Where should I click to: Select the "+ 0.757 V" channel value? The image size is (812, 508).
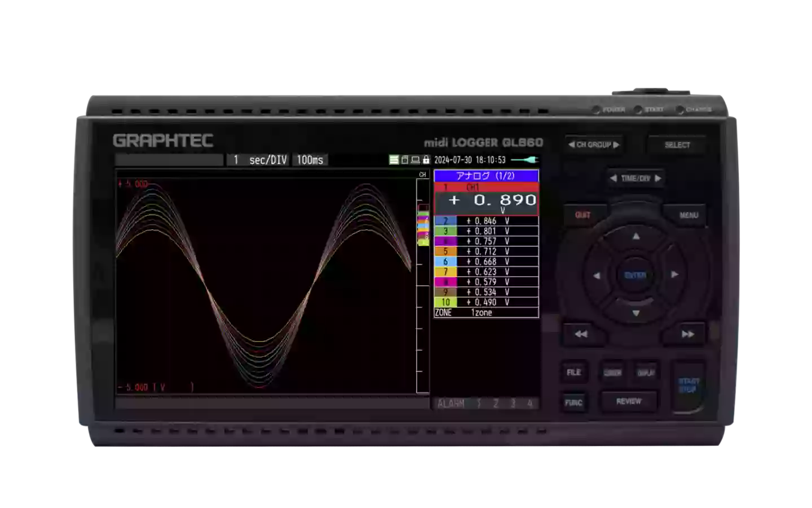click(488, 242)
